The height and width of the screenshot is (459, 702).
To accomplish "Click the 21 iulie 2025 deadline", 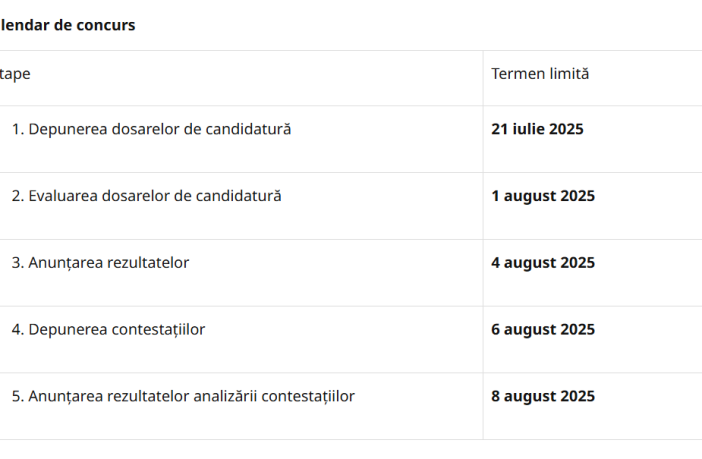I will 537,129.
